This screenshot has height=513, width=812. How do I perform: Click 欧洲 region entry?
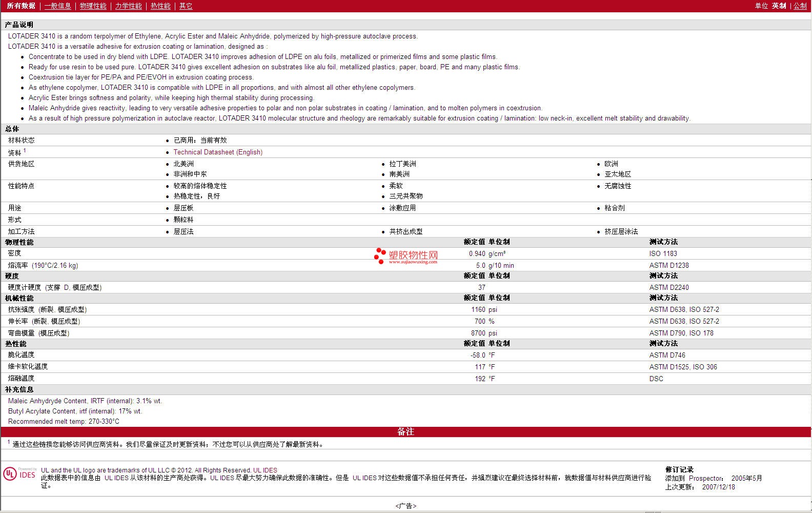611,164
